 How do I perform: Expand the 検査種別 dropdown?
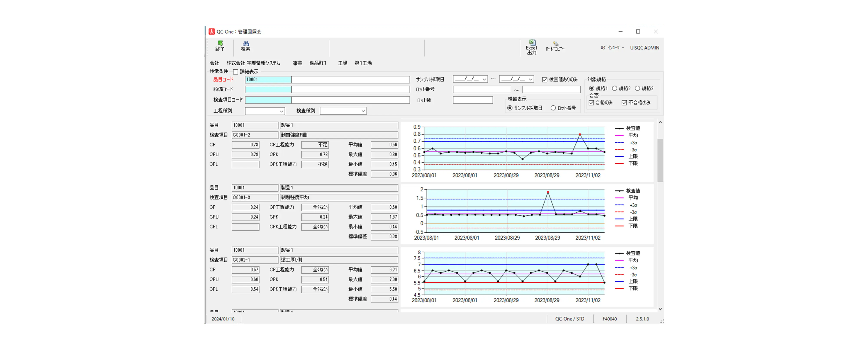363,111
